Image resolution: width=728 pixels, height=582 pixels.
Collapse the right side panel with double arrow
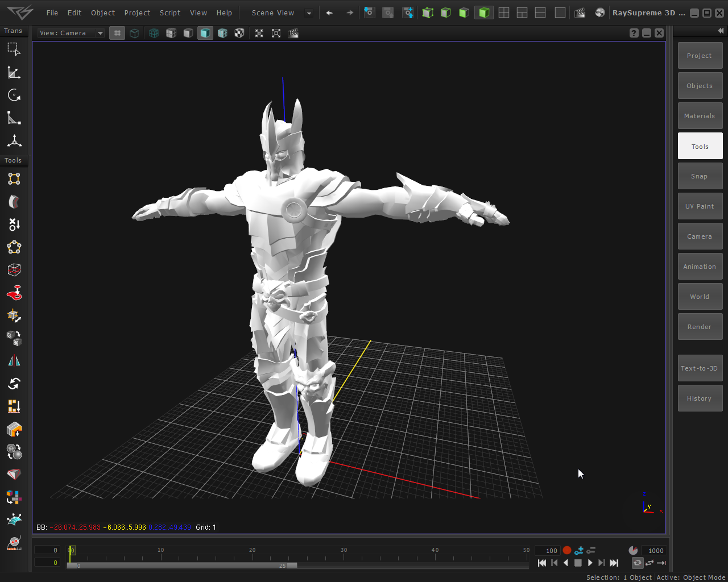click(721, 31)
